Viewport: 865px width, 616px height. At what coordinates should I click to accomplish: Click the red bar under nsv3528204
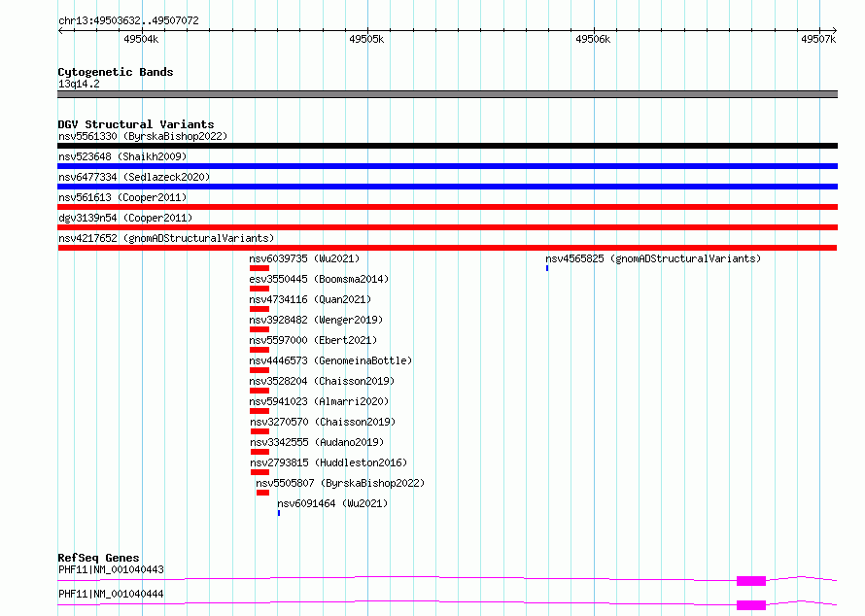(259, 391)
